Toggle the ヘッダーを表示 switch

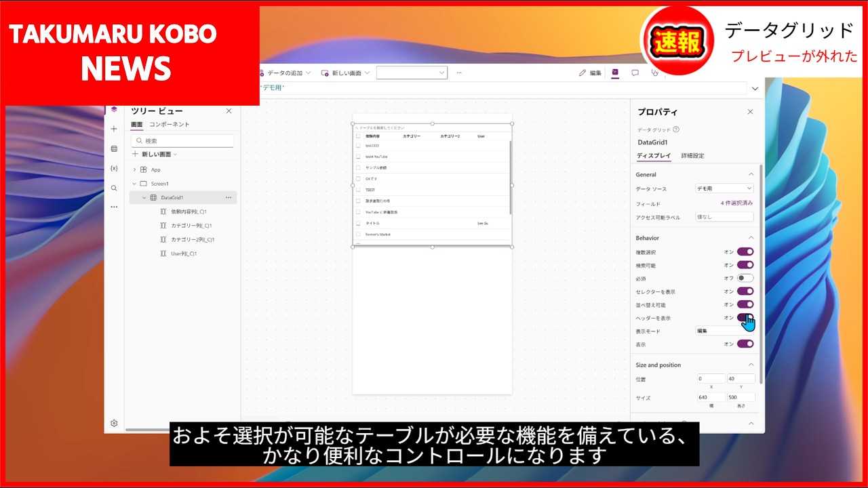click(x=745, y=317)
